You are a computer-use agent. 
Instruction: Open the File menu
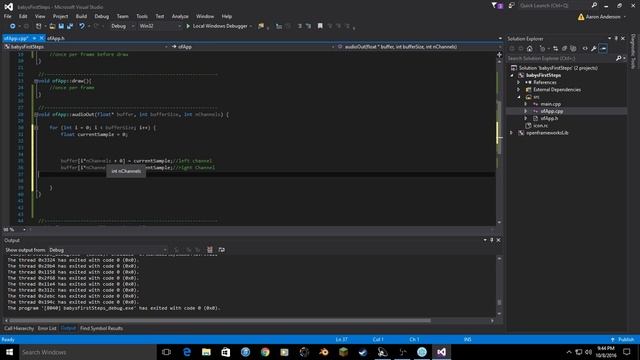[x=7, y=16]
